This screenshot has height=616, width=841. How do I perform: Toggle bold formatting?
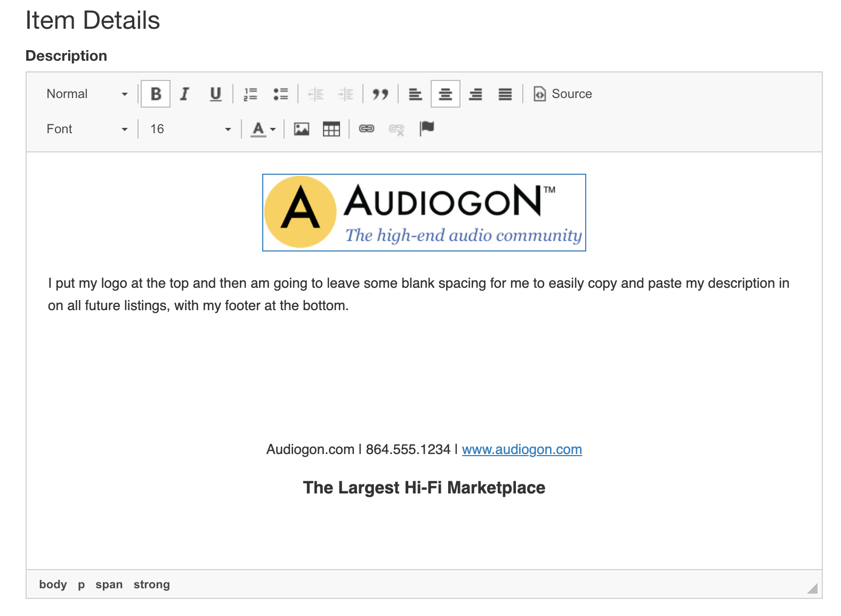(x=156, y=94)
